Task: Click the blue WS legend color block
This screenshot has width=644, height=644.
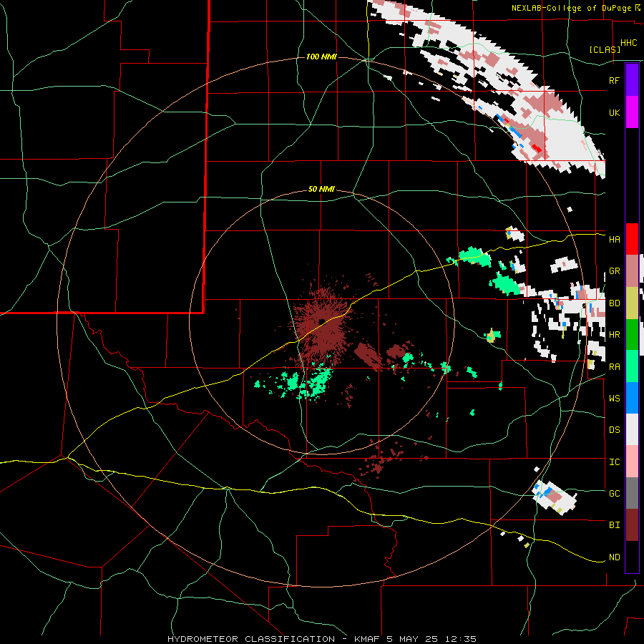Action: click(632, 398)
